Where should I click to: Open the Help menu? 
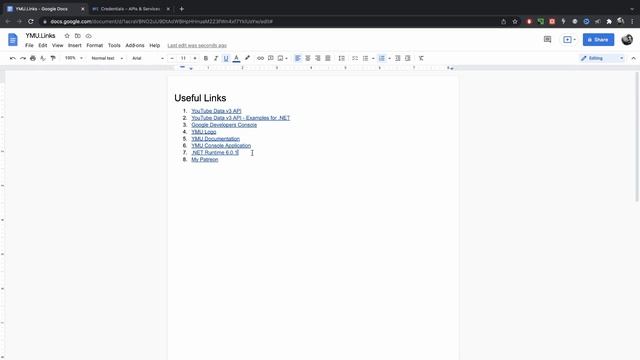pos(155,45)
